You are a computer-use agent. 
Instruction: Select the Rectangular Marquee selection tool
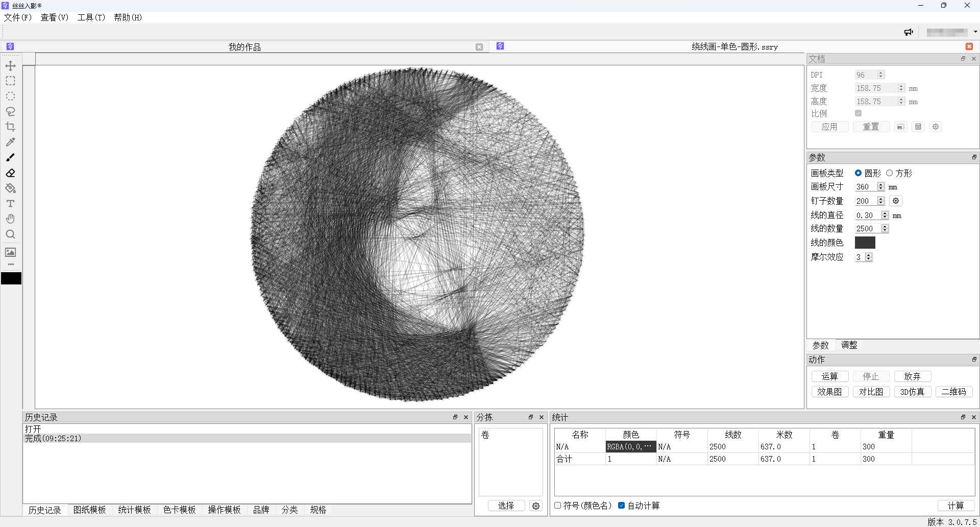tap(10, 81)
